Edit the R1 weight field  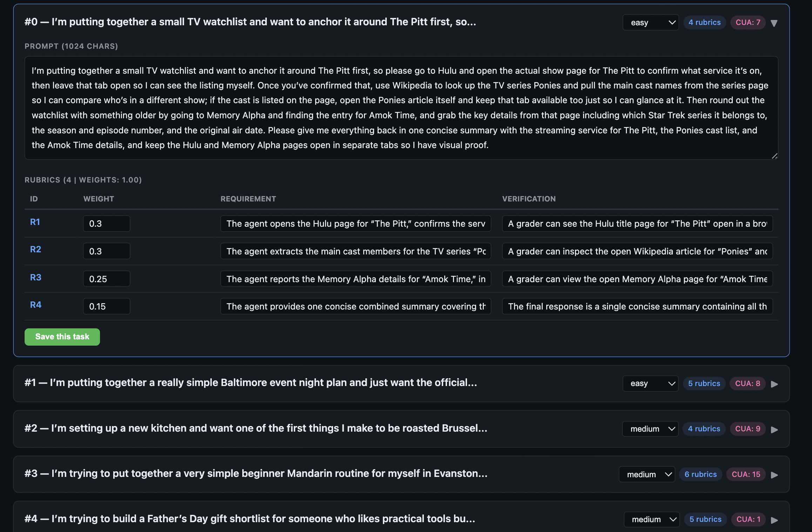107,224
